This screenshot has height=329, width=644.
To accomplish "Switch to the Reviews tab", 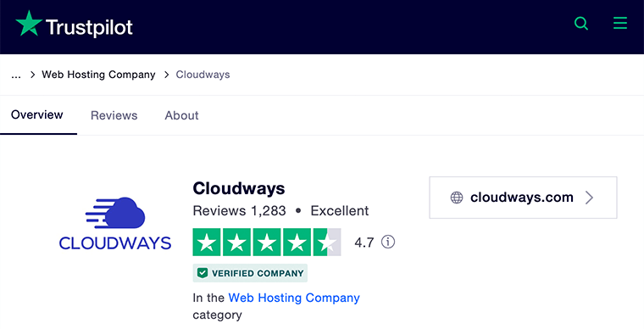I will click(114, 115).
